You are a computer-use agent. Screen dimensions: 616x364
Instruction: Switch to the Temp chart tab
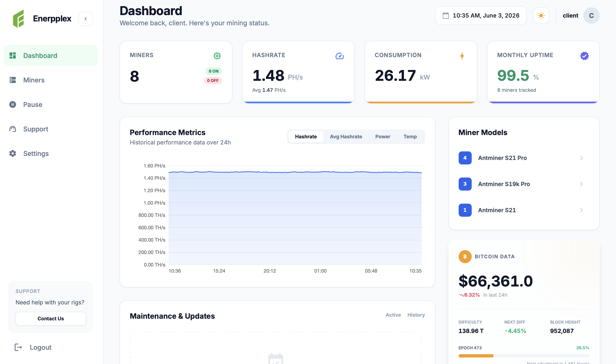tap(410, 137)
